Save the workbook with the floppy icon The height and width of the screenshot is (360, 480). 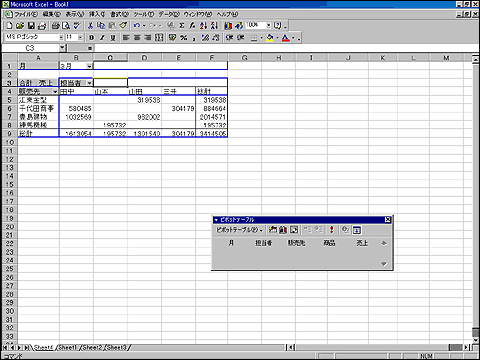31,26
